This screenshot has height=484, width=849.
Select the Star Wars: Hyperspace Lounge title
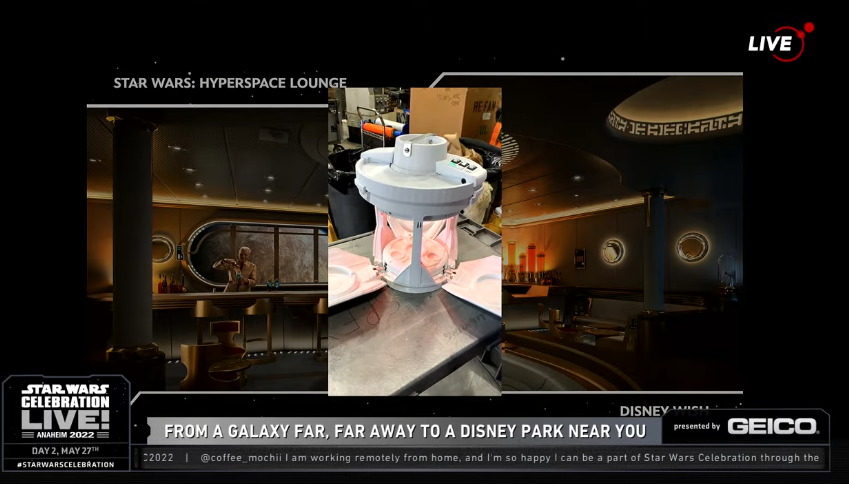[230, 83]
